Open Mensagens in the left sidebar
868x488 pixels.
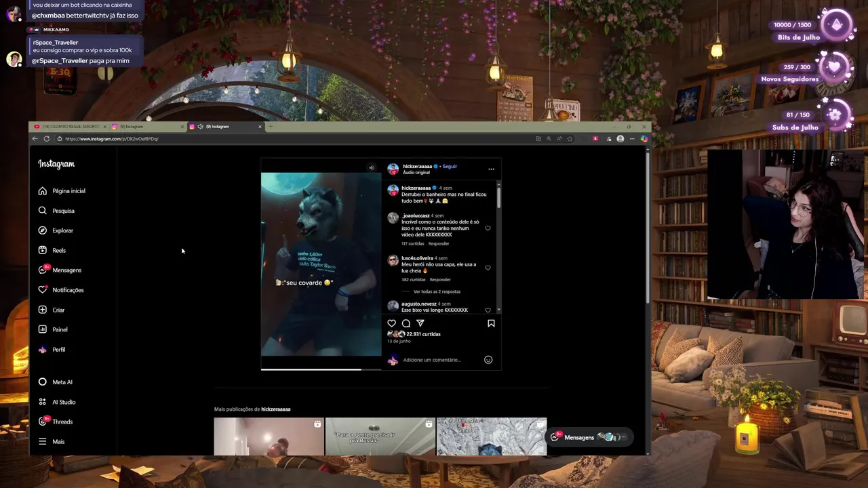(x=60, y=270)
